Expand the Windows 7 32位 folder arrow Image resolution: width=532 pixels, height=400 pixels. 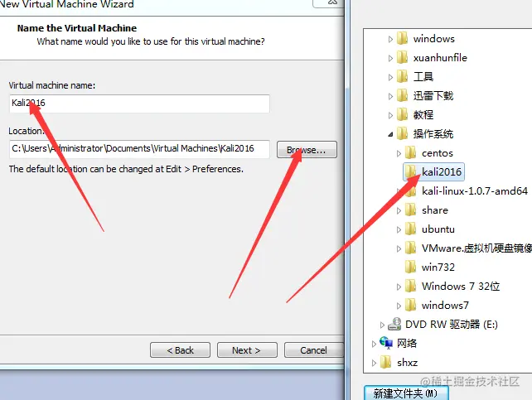[x=399, y=287]
